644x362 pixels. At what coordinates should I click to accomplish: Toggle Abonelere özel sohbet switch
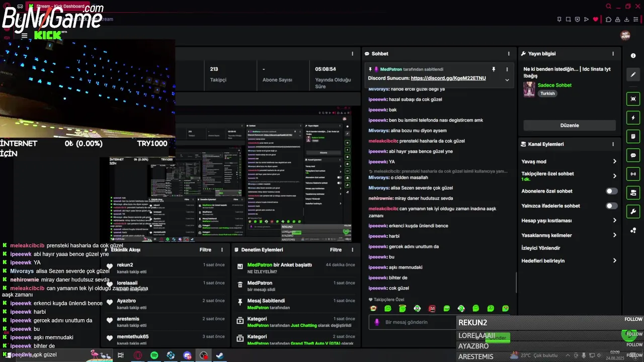coord(611,191)
